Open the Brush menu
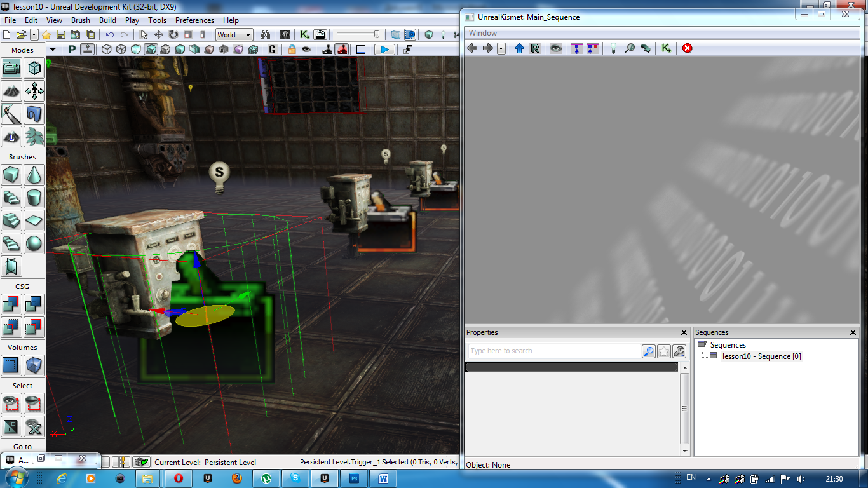This screenshot has height=488, width=868. pyautogui.click(x=81, y=20)
